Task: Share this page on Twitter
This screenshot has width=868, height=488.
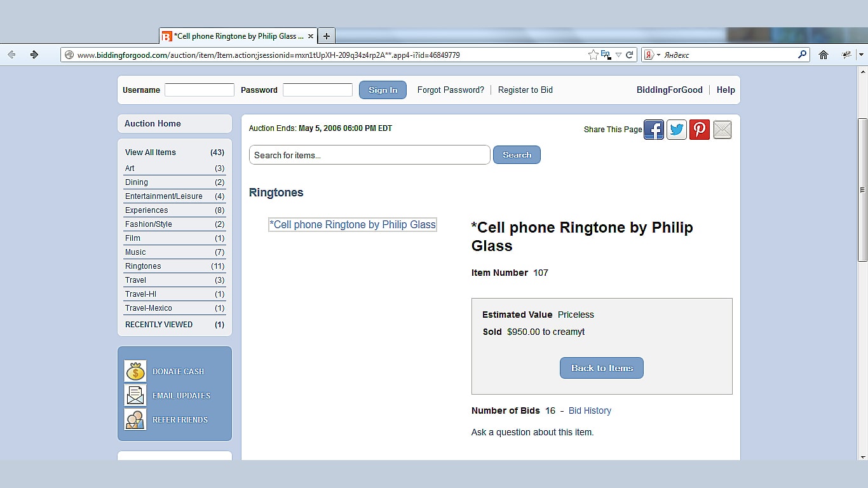Action: click(x=677, y=130)
